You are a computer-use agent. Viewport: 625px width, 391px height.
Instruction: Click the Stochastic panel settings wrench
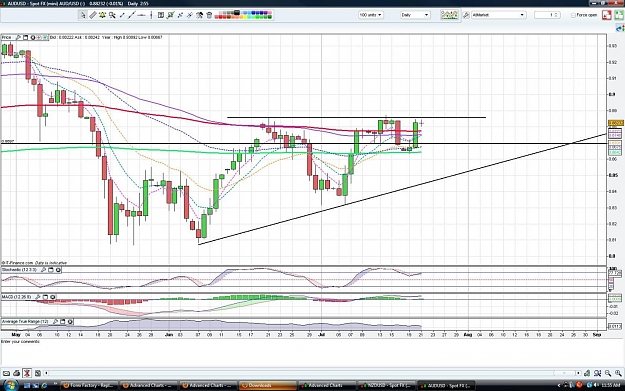point(43,270)
